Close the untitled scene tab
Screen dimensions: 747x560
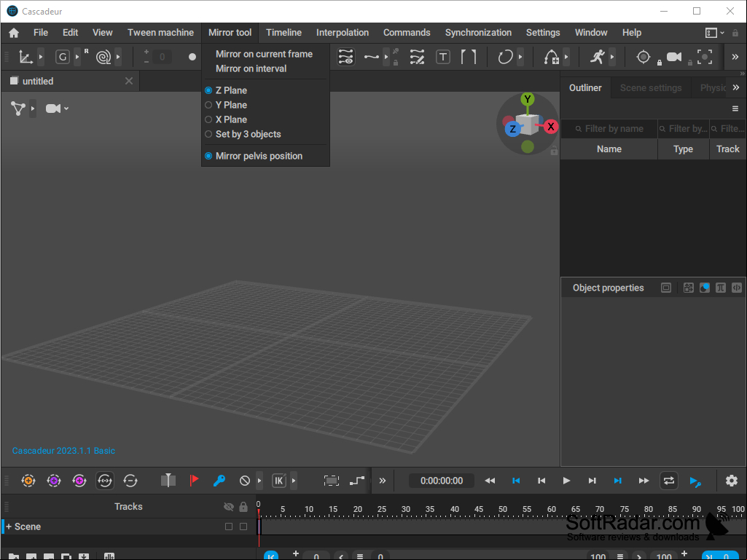(x=128, y=81)
